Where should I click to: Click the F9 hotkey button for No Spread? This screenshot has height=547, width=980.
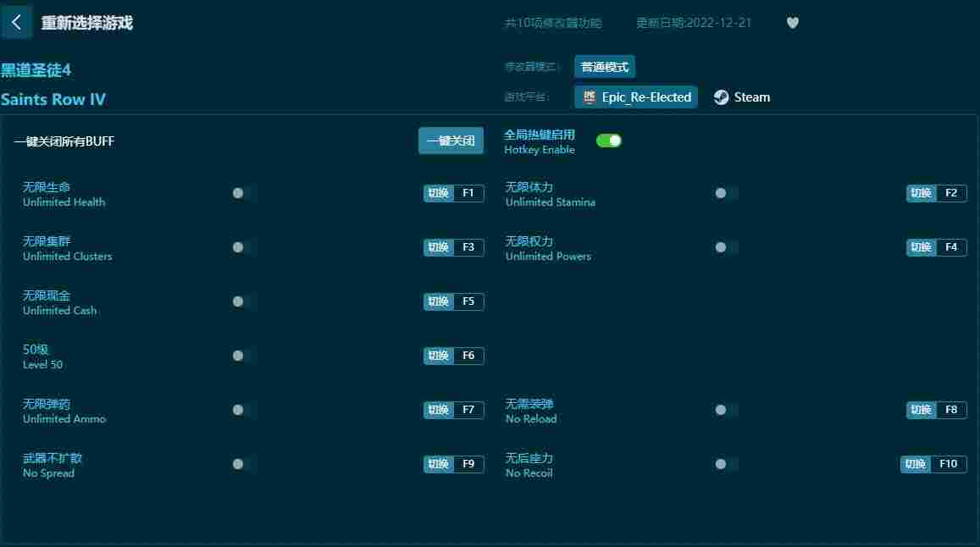click(x=454, y=464)
